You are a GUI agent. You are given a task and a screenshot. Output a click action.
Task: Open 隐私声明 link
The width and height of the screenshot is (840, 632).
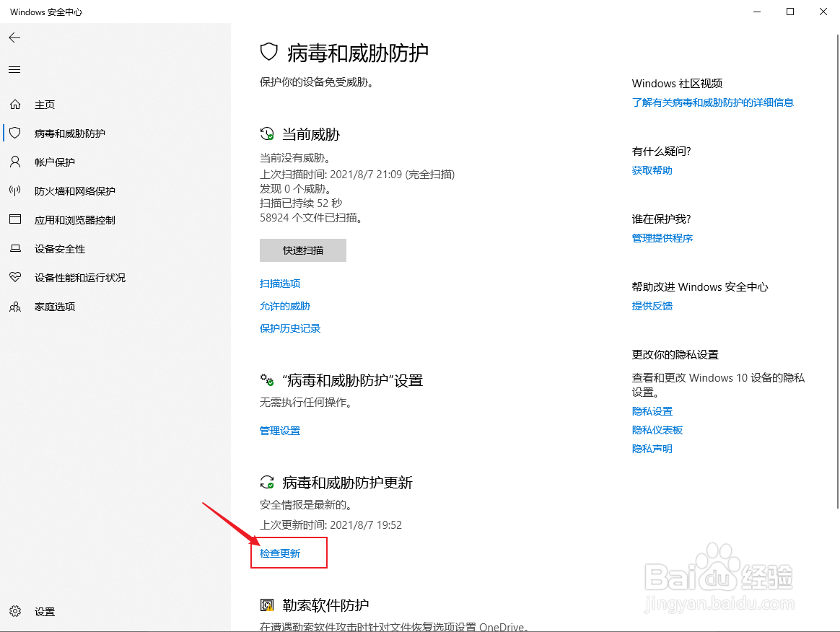tap(652, 449)
